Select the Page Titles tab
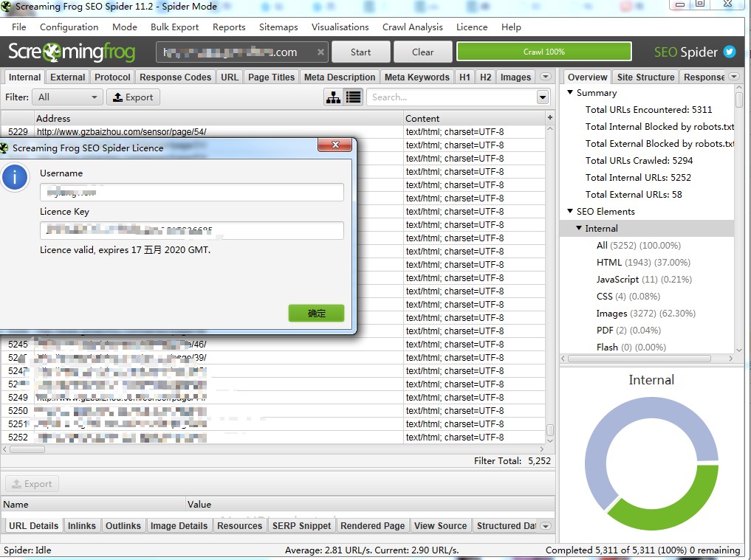This screenshot has height=560, width=751. click(x=271, y=77)
